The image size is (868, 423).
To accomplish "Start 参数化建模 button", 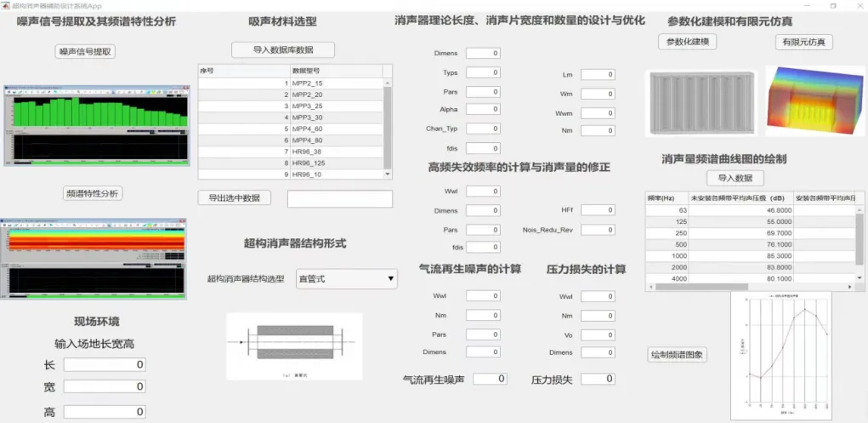I will pyautogui.click(x=688, y=42).
